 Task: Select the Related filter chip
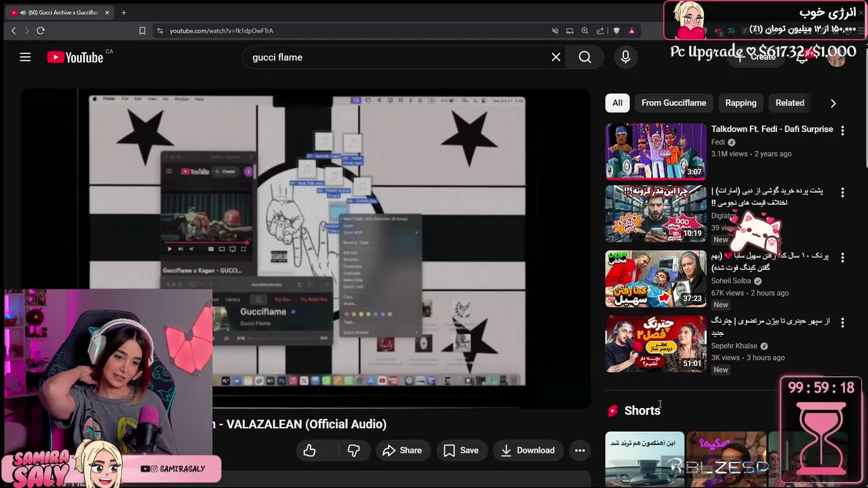point(789,103)
